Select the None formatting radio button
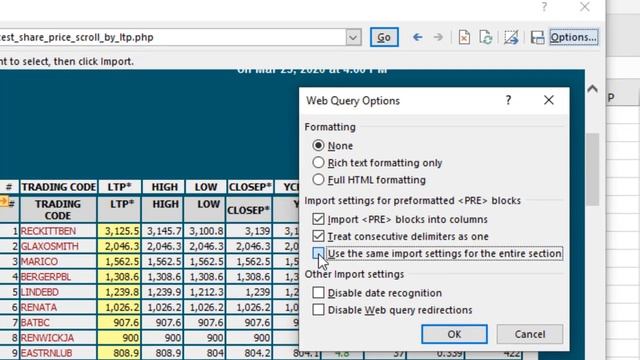This screenshot has width=640, height=360. pos(318,146)
